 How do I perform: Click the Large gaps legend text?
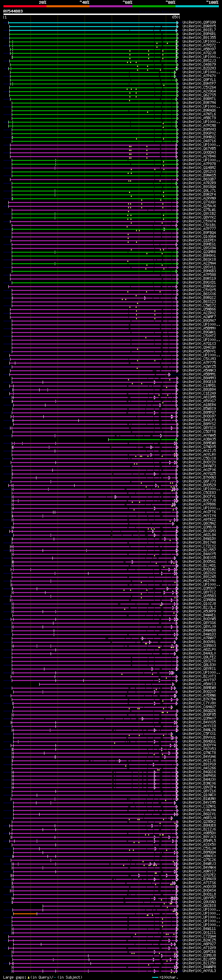[43, 977]
